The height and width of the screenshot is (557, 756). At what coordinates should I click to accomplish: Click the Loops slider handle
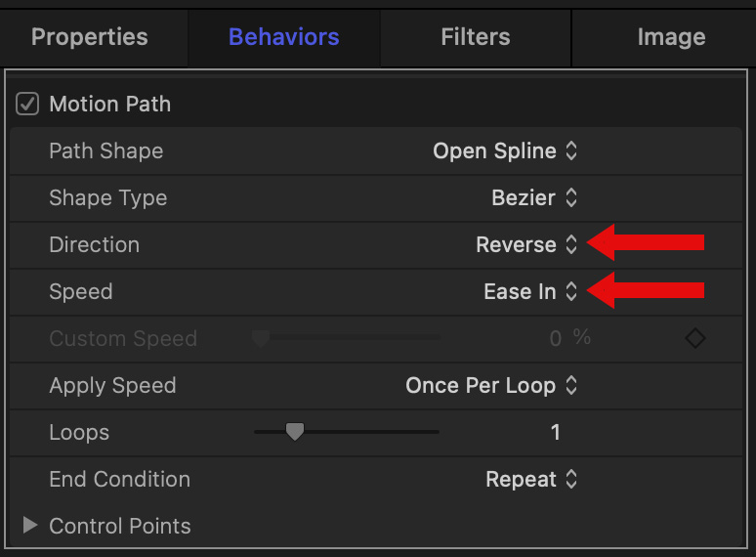tap(294, 432)
